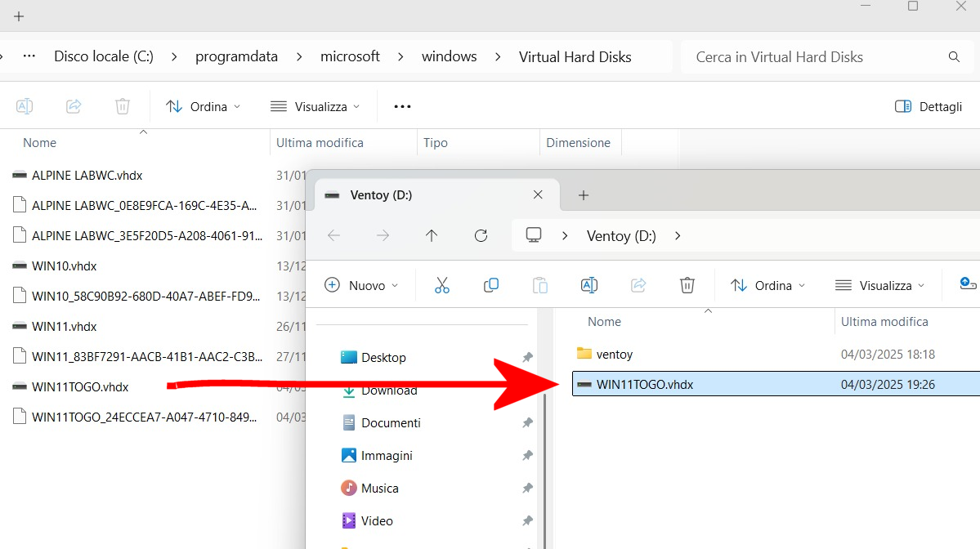This screenshot has height=549, width=980.
Task: Click the Rename icon in Ventoy window toolbar
Action: point(588,285)
